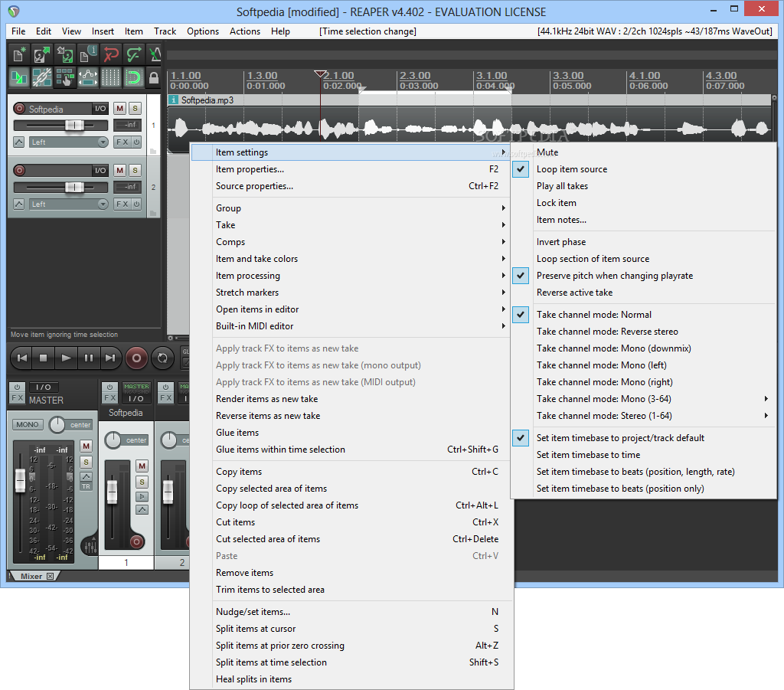Click the Play transport button
The width and height of the screenshot is (784, 690).
pyautogui.click(x=66, y=358)
